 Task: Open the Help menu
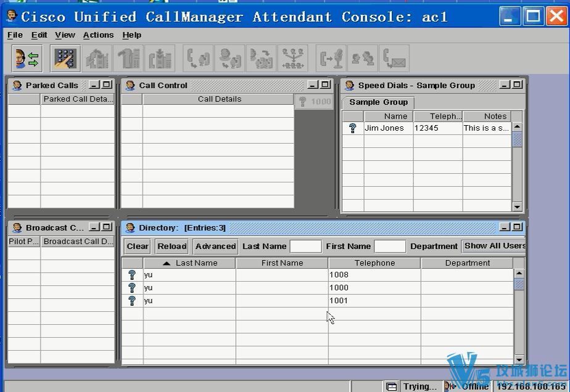[131, 35]
